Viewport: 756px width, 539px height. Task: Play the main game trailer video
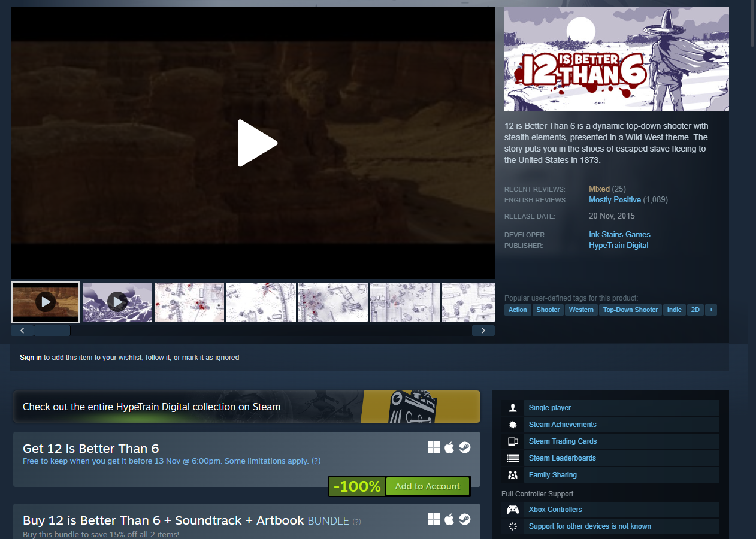[256, 143]
